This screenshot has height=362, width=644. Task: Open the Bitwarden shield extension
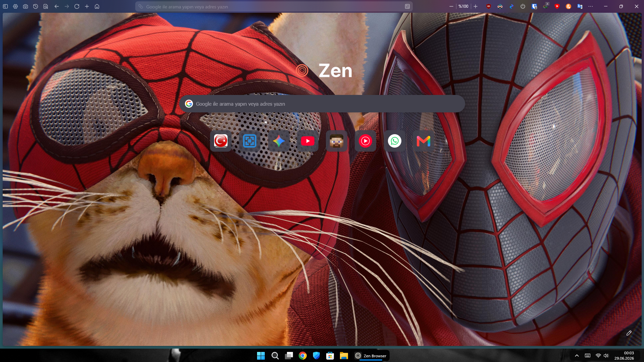tap(534, 6)
